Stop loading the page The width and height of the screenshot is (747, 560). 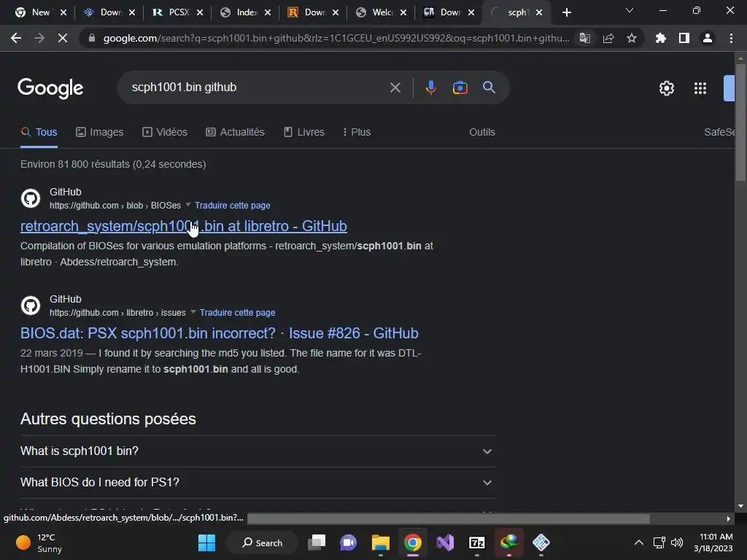pyautogui.click(x=63, y=38)
